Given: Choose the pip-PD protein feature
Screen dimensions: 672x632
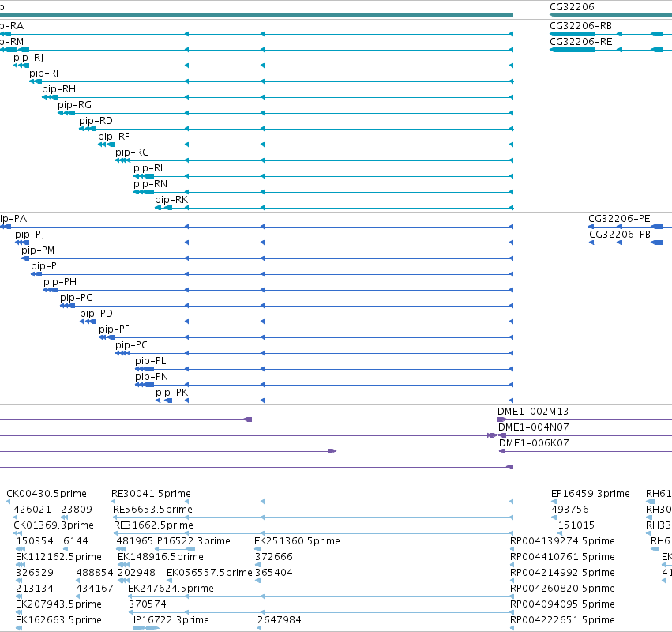Looking at the screenshot, I should click(x=96, y=314).
